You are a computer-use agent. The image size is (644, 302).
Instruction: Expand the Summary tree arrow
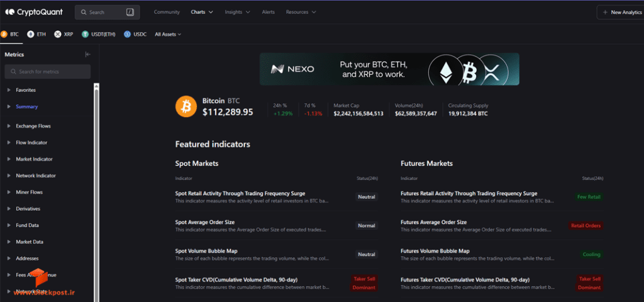point(9,106)
